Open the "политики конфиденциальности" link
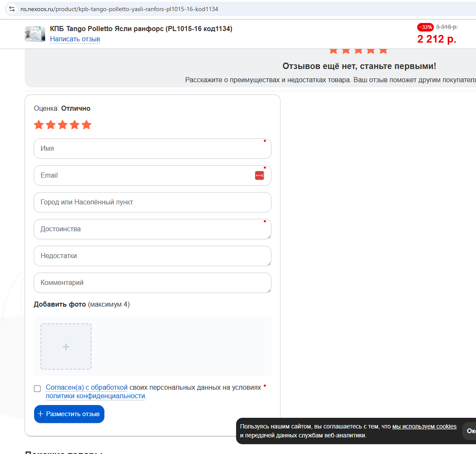The image size is (476, 454). click(95, 396)
